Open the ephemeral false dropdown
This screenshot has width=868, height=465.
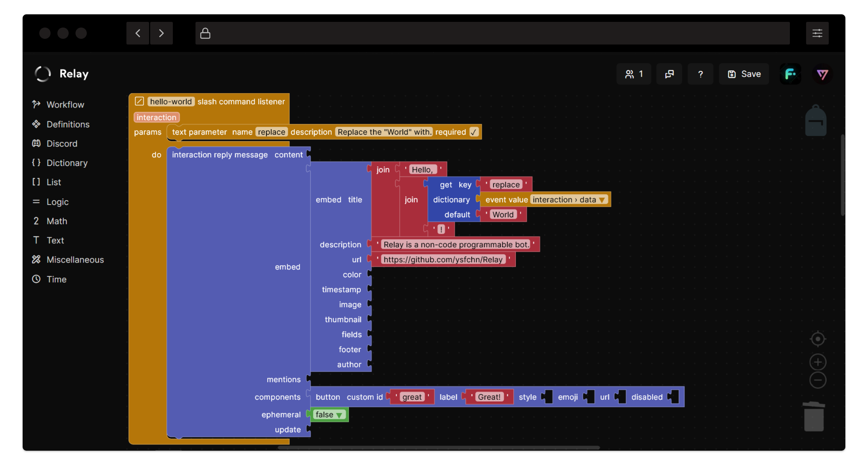329,414
